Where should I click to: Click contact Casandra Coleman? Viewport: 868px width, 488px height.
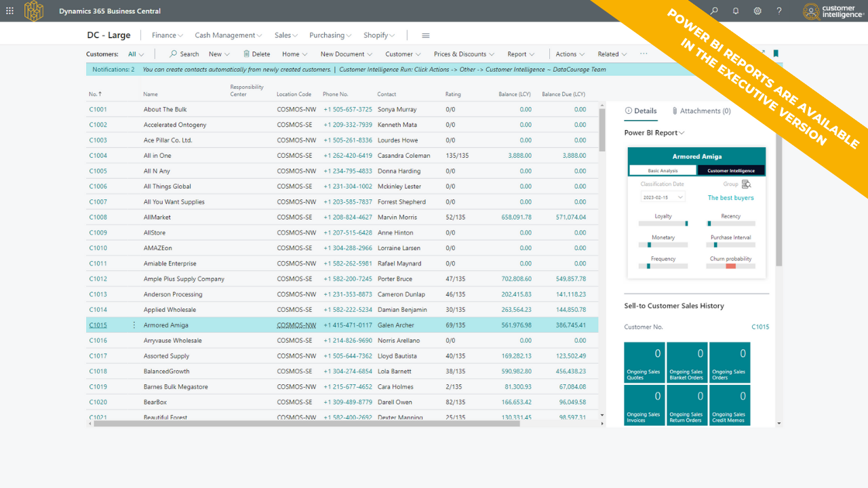click(403, 155)
